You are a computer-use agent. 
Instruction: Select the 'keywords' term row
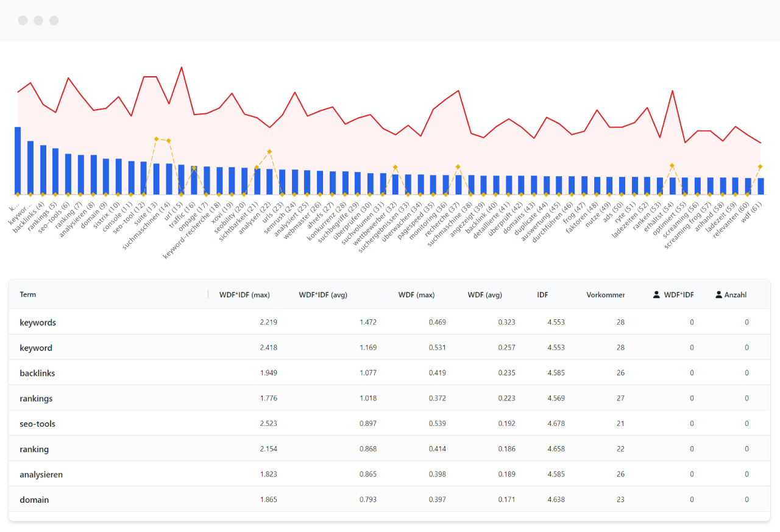point(389,322)
